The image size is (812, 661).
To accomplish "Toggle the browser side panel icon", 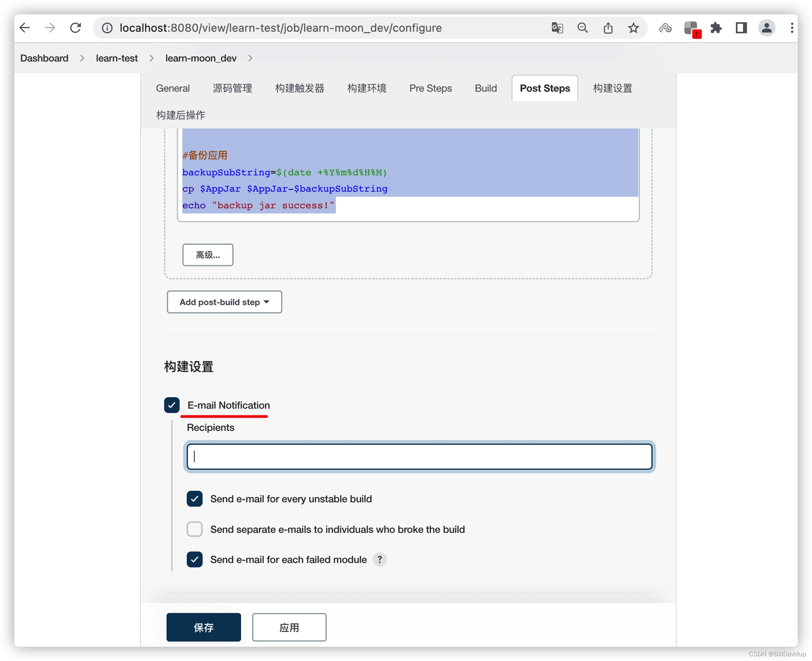I will click(741, 28).
